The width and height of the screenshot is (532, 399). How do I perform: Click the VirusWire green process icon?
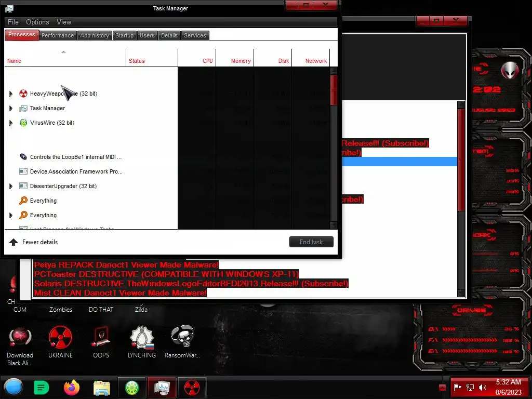(x=23, y=123)
